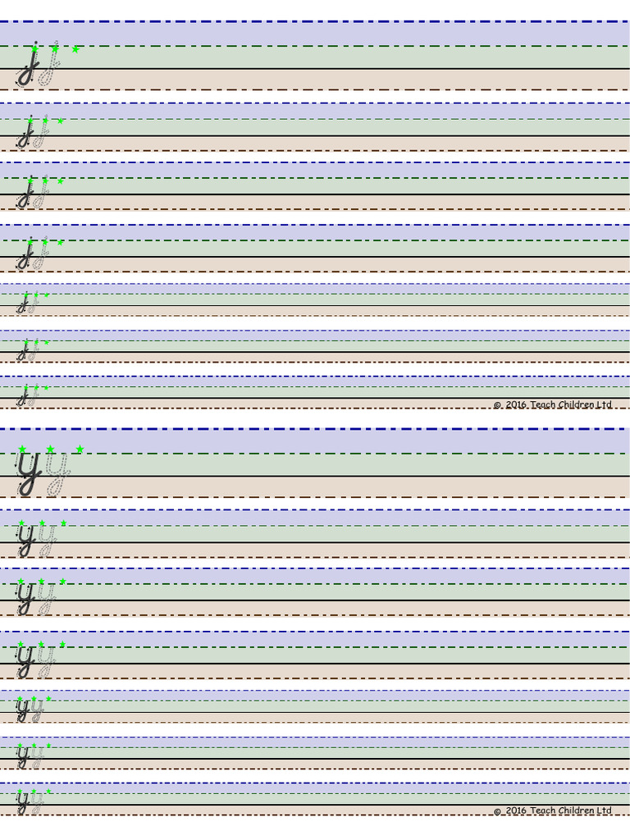Click the "© 2016 Teach Children Ltd" text below the y lines
This screenshot has height=840, width=630.
(x=552, y=810)
